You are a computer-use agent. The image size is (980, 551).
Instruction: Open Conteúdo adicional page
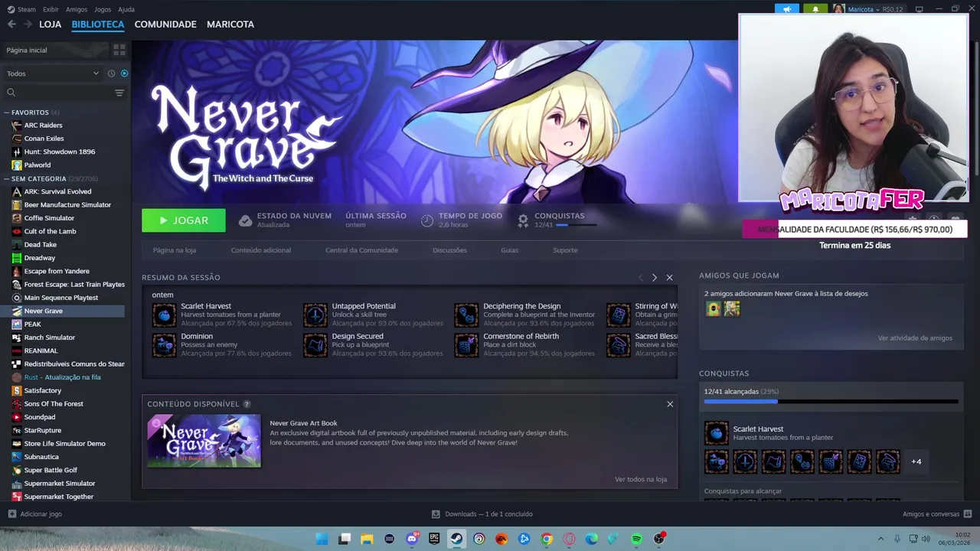coord(261,250)
